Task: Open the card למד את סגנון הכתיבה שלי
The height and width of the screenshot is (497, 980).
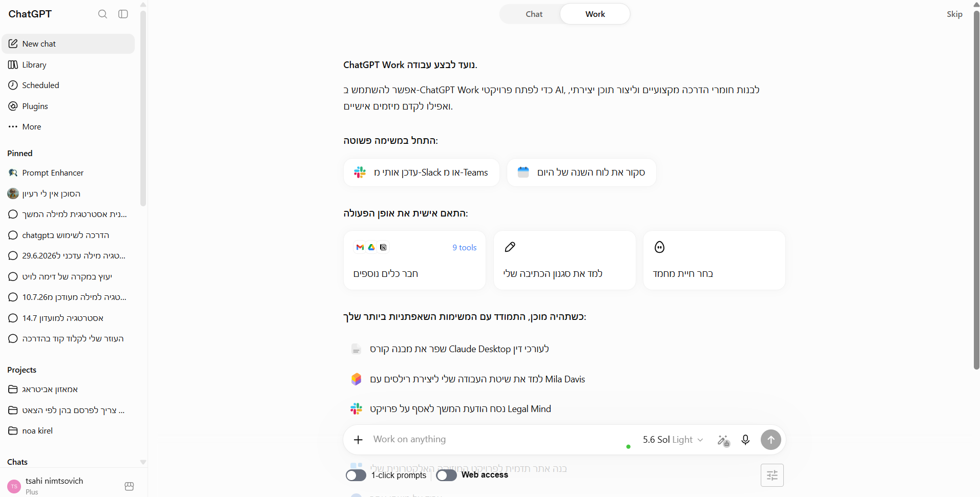Action: (x=565, y=260)
